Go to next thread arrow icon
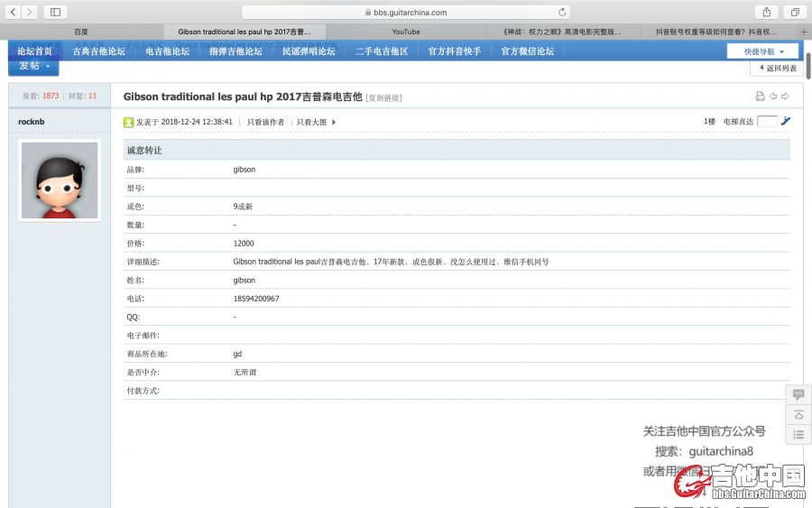This screenshot has width=812, height=508. tap(785, 97)
